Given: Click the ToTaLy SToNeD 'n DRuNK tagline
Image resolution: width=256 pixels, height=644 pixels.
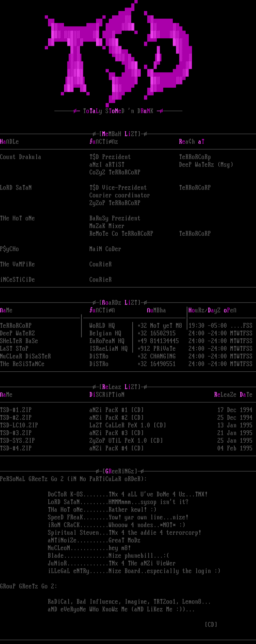Looking at the screenshot, I should (x=118, y=111).
